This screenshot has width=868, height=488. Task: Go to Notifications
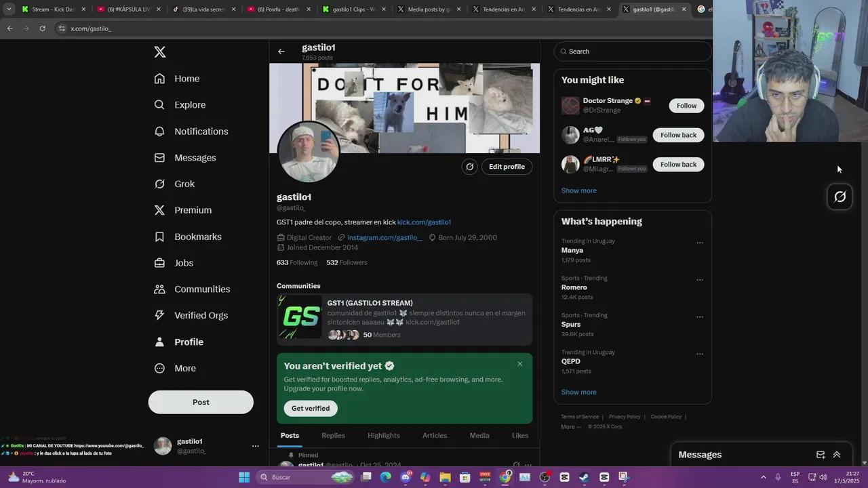[x=191, y=131]
